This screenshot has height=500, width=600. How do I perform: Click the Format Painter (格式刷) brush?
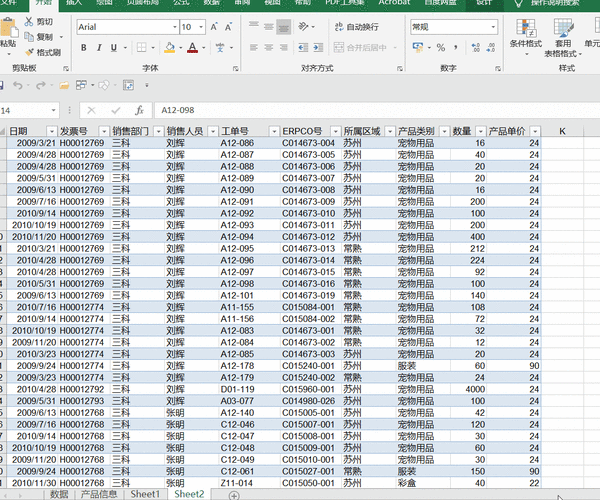click(x=29, y=52)
